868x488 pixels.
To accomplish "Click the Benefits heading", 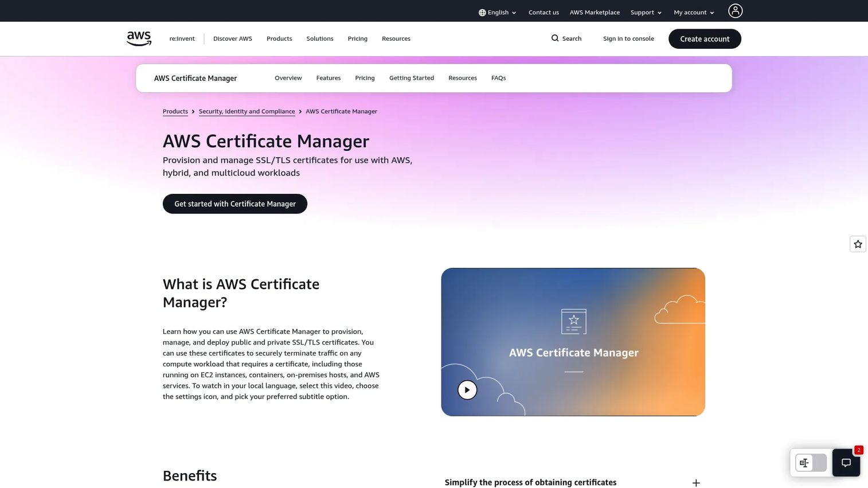I will 190,476.
